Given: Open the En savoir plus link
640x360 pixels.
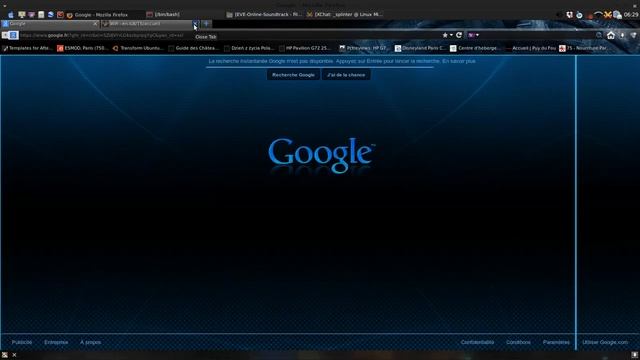Looking at the screenshot, I should point(459,61).
